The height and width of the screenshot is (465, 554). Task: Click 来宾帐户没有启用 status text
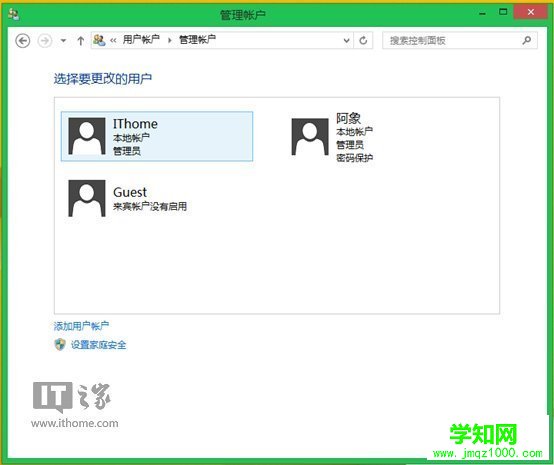point(150,206)
